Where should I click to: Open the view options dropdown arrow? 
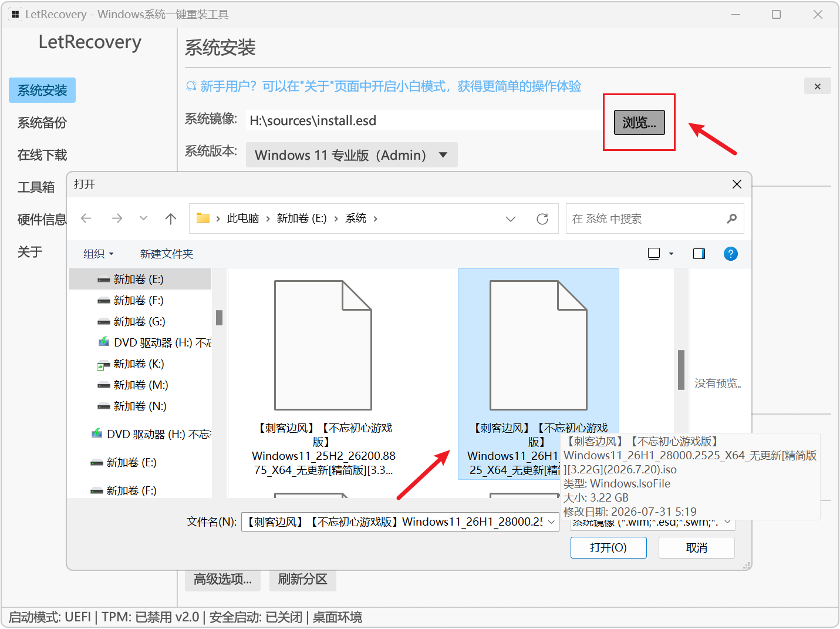point(671,254)
